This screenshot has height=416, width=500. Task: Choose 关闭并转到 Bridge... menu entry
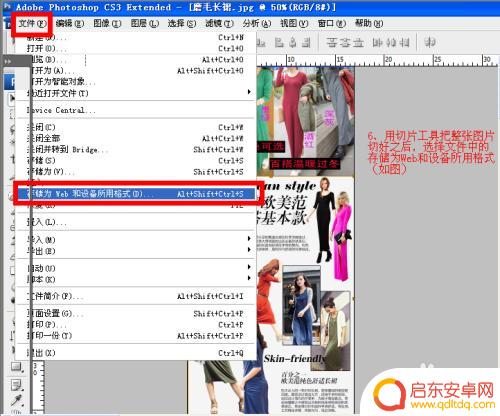tap(136, 149)
